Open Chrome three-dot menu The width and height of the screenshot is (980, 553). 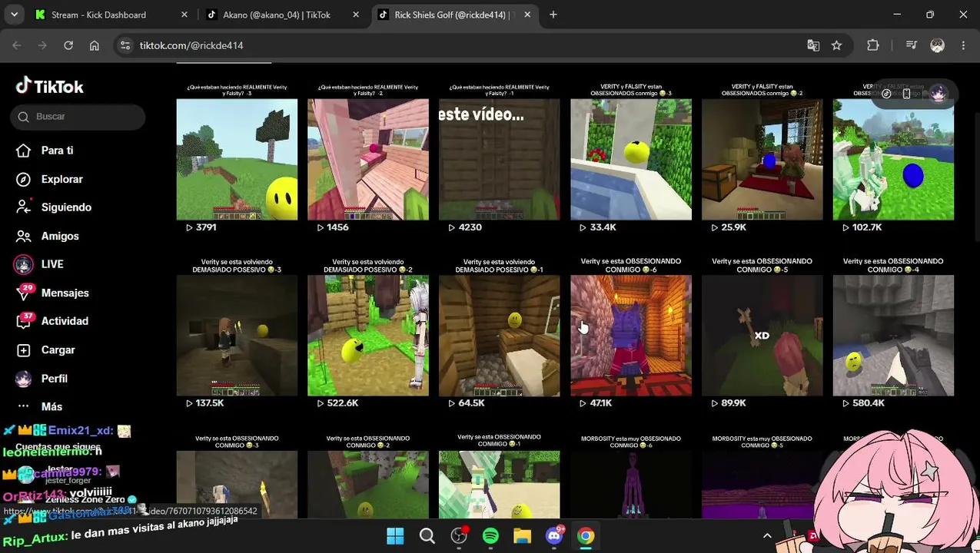pyautogui.click(x=963, y=45)
